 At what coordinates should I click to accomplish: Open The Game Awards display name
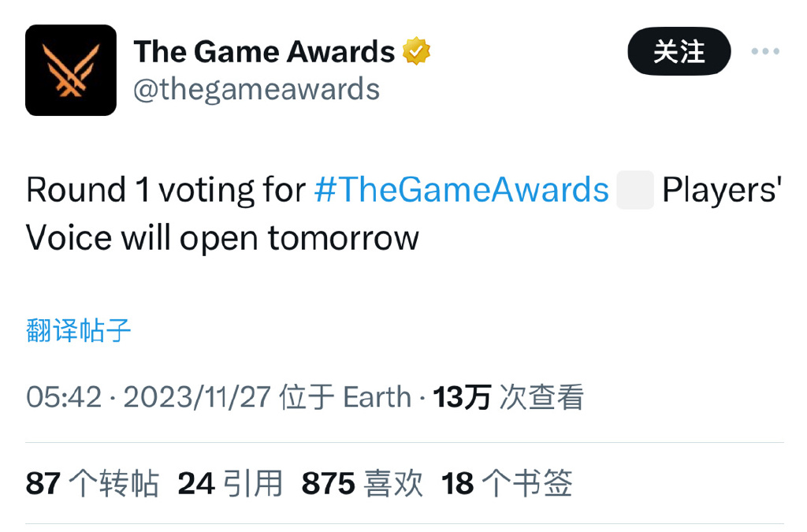click(x=264, y=52)
